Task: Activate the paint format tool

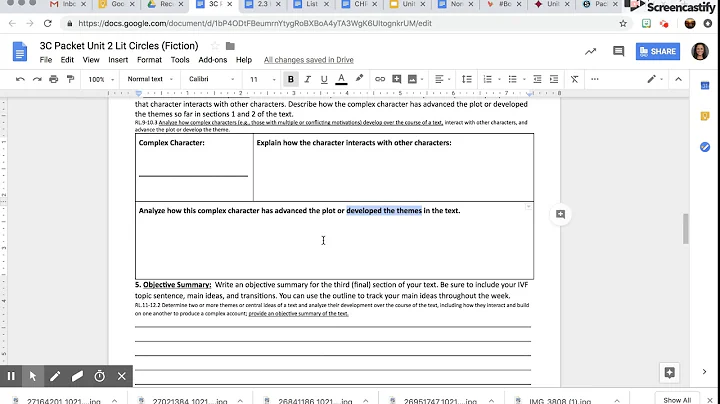Action: point(70,79)
